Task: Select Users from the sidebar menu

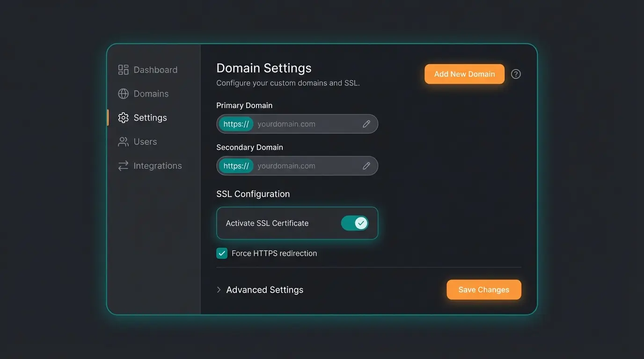Action: coord(145,141)
